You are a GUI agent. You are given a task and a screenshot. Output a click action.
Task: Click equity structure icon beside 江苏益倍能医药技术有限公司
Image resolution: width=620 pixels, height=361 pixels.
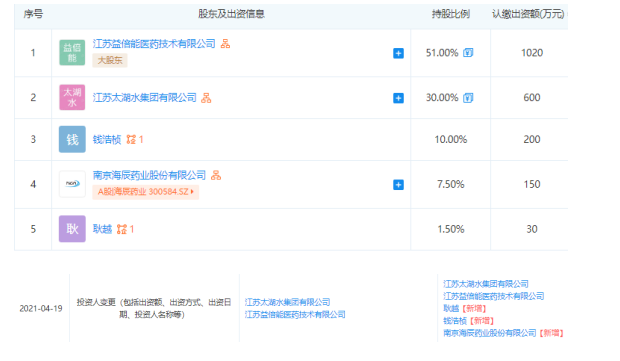(225, 43)
